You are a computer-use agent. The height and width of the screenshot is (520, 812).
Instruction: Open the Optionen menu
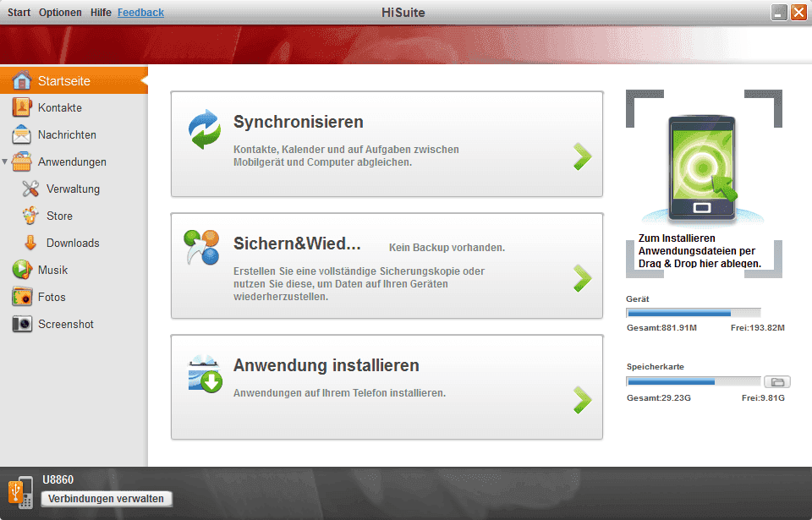tap(60, 13)
